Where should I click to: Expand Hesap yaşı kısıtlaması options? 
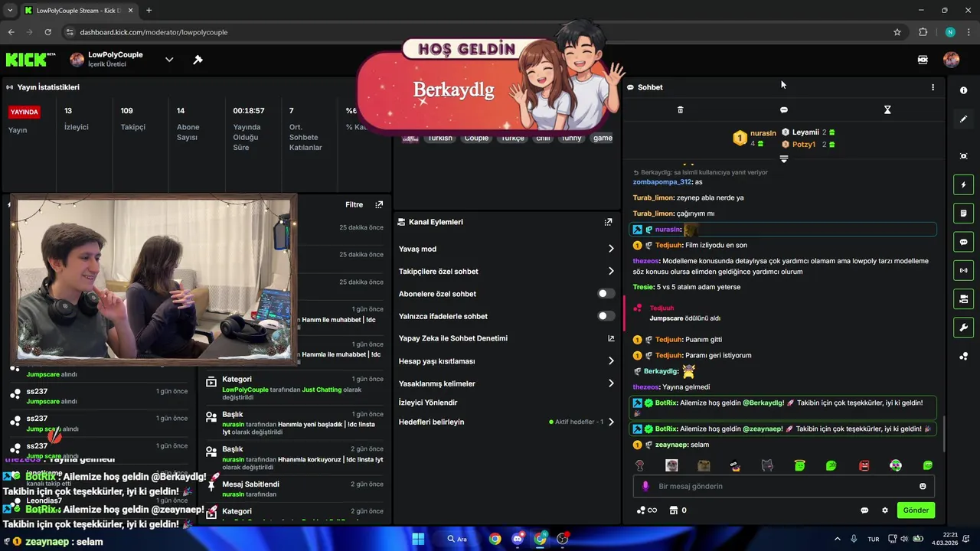click(611, 361)
